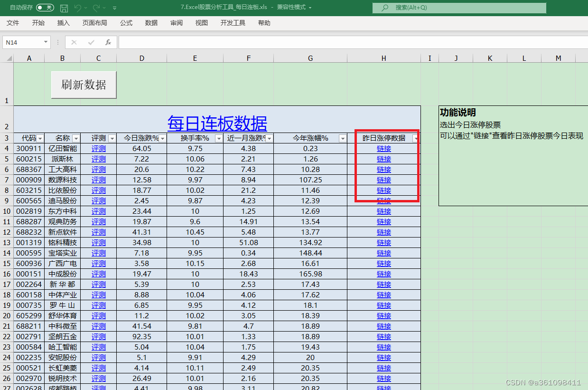588x390 pixels.
Task: Open the 文件 menu
Action: (x=13, y=23)
